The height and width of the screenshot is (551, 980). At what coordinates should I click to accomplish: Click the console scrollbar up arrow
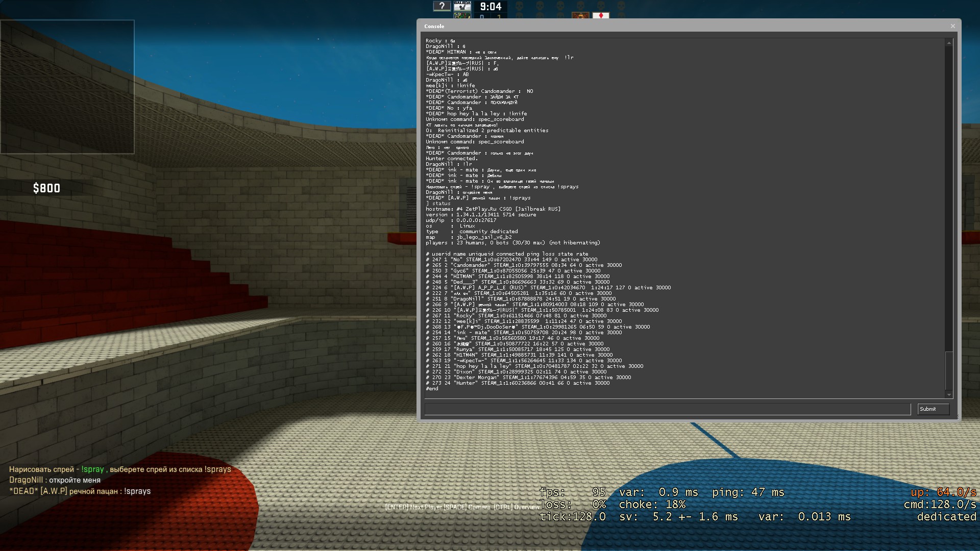click(949, 43)
